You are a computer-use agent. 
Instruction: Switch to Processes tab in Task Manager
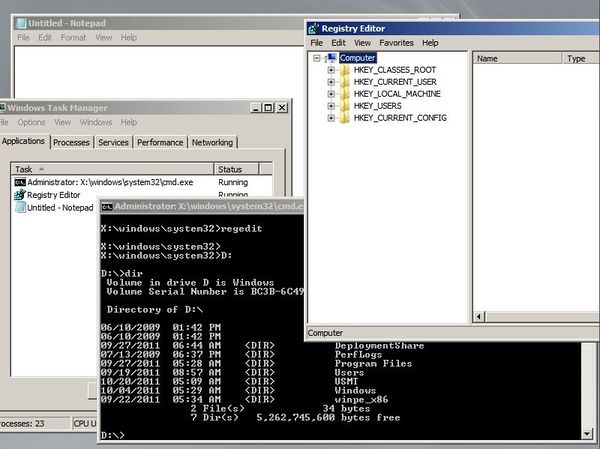(x=71, y=142)
